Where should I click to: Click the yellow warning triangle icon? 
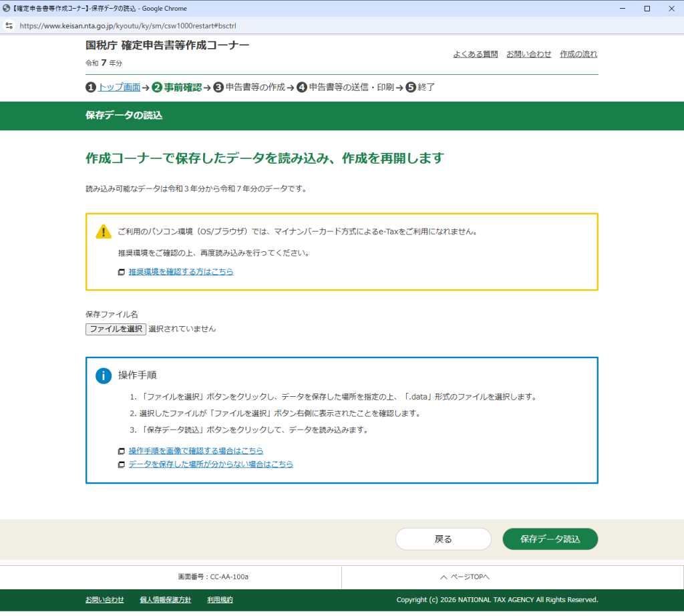point(104,232)
